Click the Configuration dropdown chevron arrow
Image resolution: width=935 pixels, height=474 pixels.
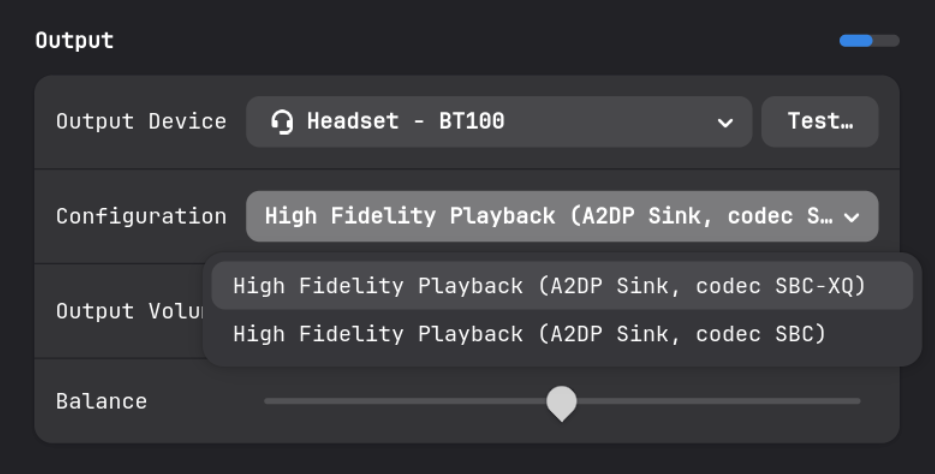tap(852, 217)
